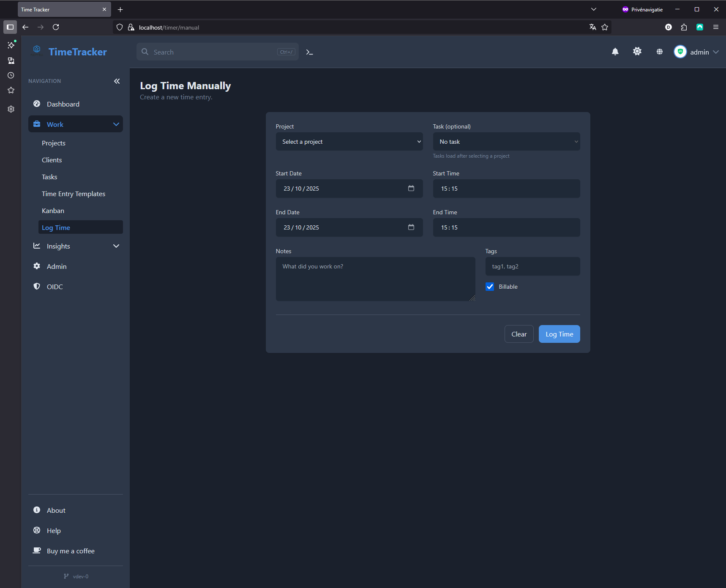Screen dimensions: 726x588
Task: Click the browser bookmark star icon
Action: point(604,27)
